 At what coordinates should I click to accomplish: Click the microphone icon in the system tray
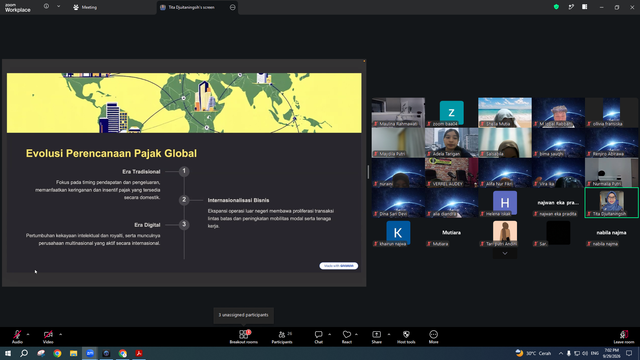(569, 353)
